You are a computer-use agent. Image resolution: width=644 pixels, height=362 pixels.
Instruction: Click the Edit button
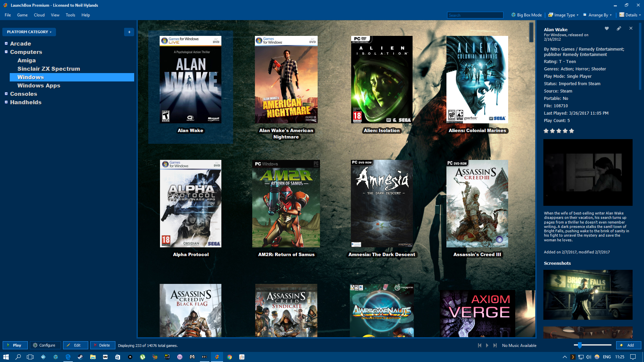point(75,345)
